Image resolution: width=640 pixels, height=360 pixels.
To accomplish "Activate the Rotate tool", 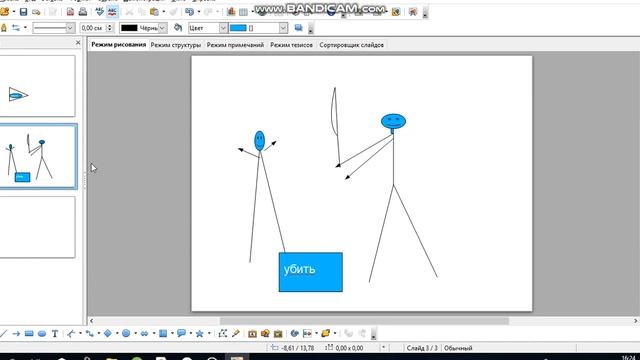I will point(294,334).
